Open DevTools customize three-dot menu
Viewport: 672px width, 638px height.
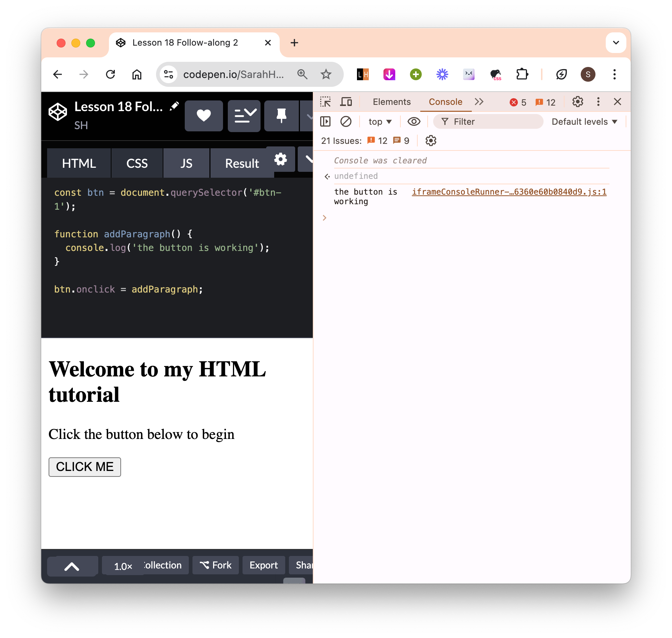point(598,102)
